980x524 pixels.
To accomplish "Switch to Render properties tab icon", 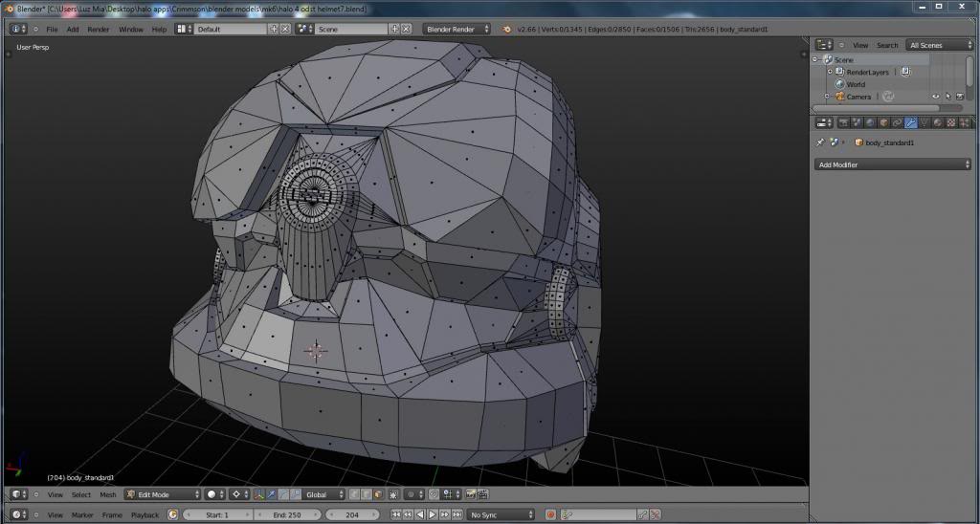I will pos(843,122).
